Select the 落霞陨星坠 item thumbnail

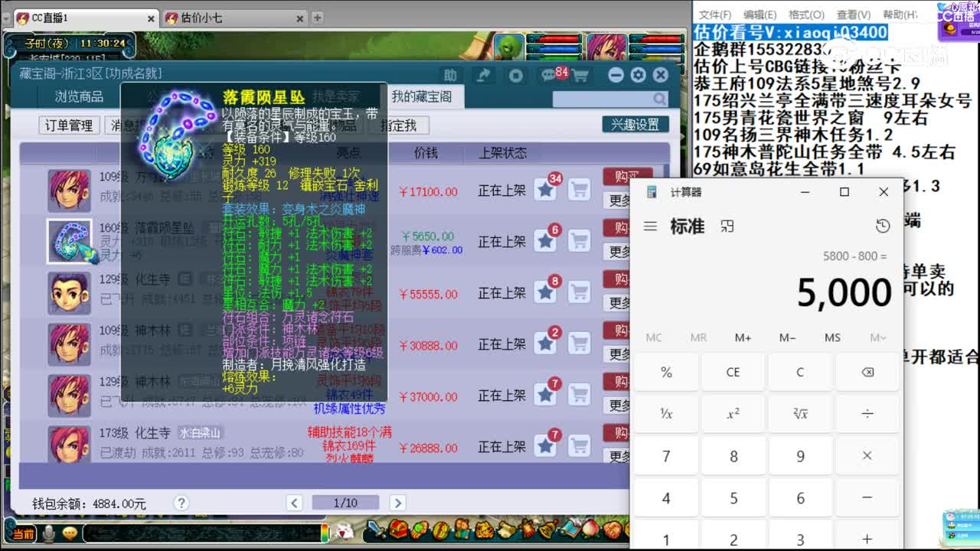70,241
